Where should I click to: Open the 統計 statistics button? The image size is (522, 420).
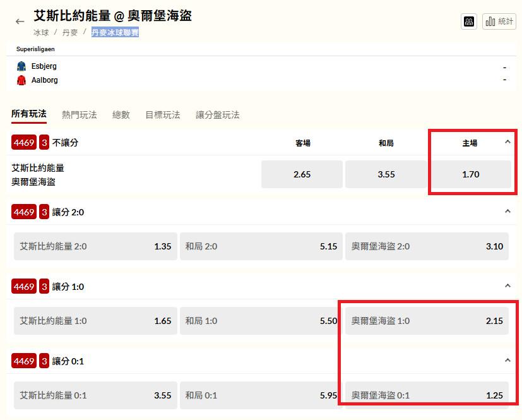coord(499,21)
